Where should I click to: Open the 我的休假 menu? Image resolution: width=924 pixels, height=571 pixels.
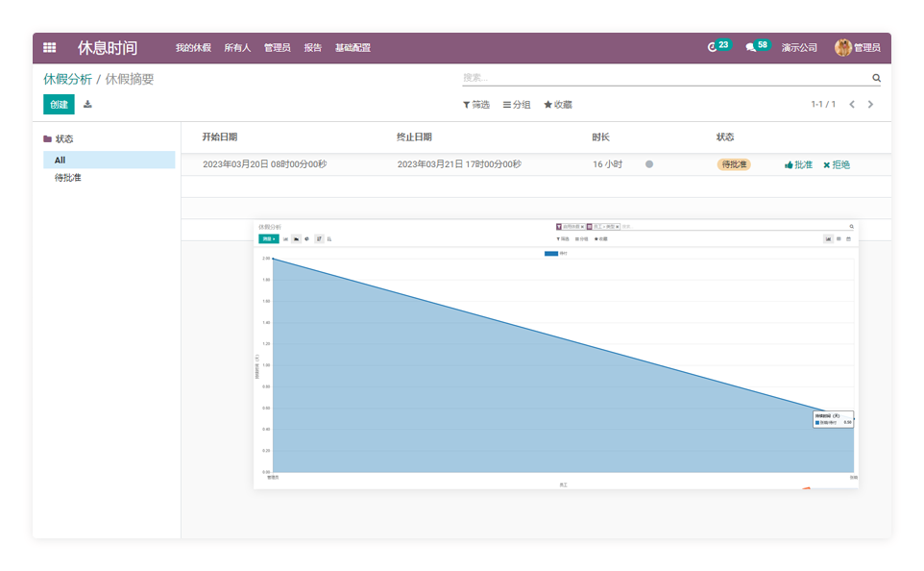193,47
